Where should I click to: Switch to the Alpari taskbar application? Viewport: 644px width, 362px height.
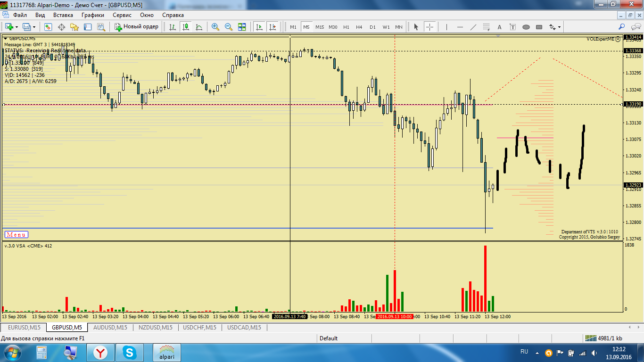pyautogui.click(x=166, y=352)
